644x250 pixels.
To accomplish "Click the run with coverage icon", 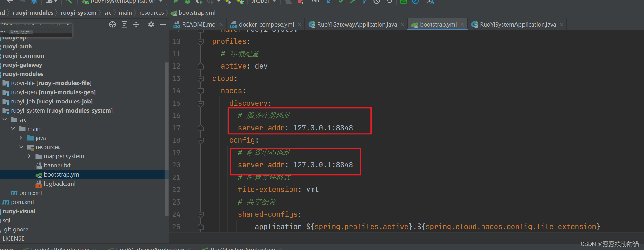I will pos(199,2).
